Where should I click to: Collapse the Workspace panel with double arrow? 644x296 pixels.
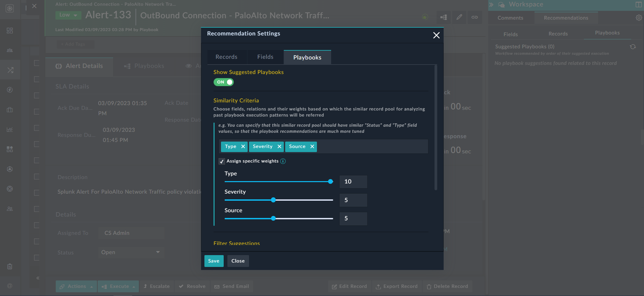(x=491, y=5)
